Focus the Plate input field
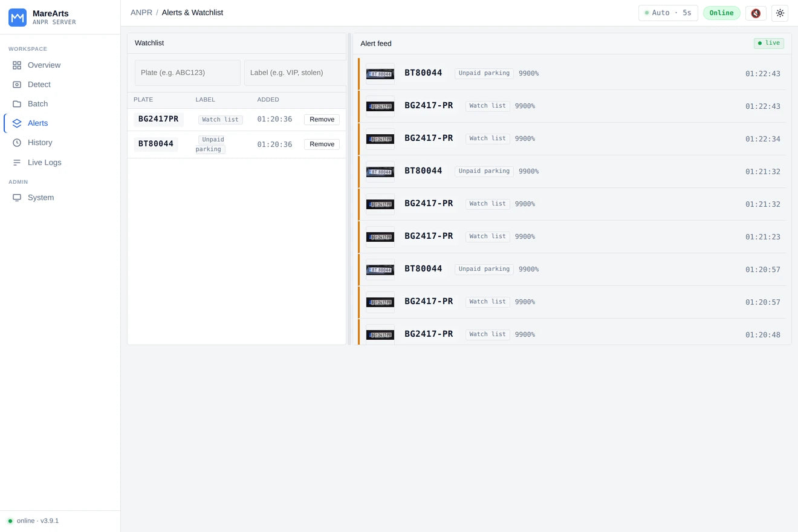Image resolution: width=798 pixels, height=532 pixels. pyautogui.click(x=187, y=73)
